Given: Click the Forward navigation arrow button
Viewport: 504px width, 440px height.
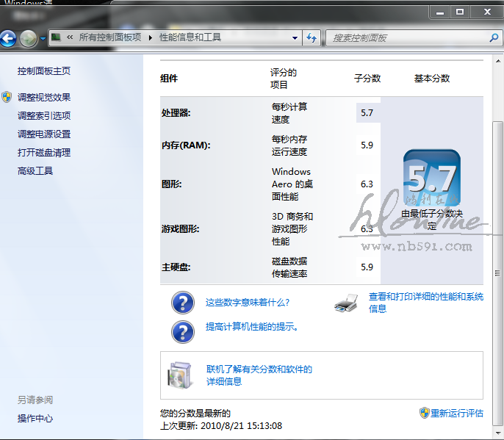Looking at the screenshot, I should [29, 38].
